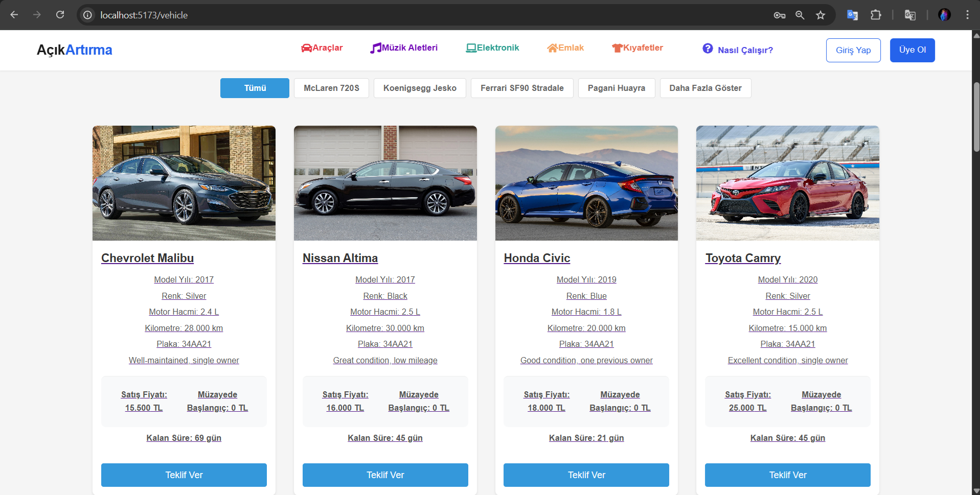Filter by McLaren 720S
Screen dimensions: 980x495
[331, 88]
